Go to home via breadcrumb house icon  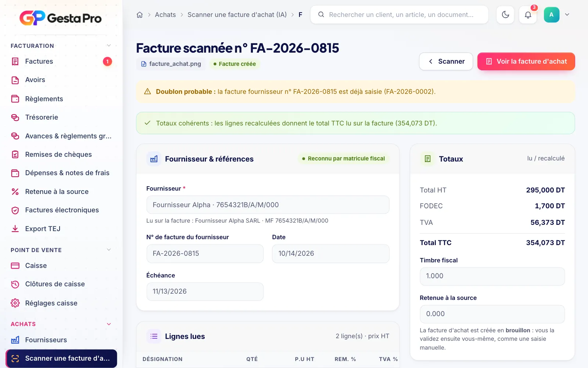(x=140, y=15)
